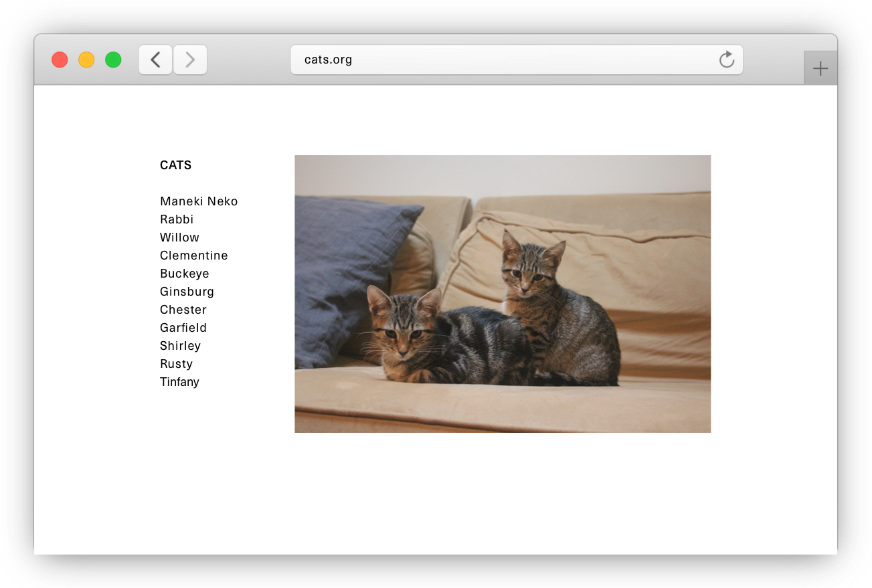Click the Willow link

click(x=179, y=237)
